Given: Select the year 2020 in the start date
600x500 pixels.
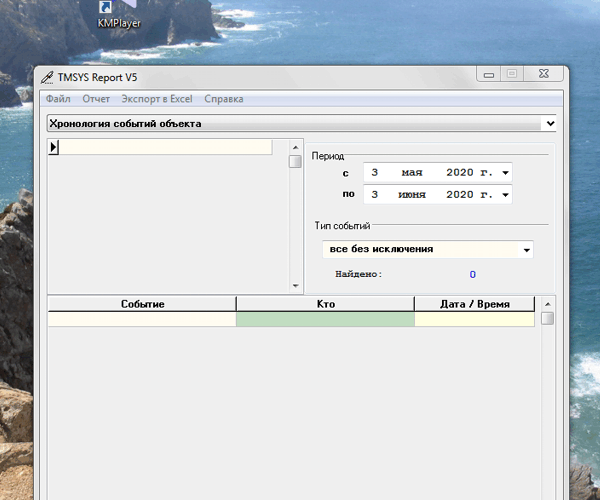Looking at the screenshot, I should coord(460,173).
